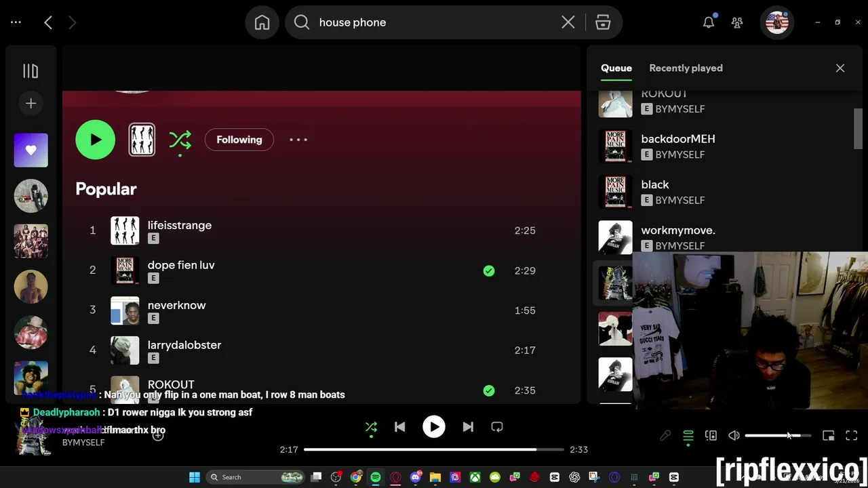The height and width of the screenshot is (488, 868).
Task: Open Connect to a device
Action: tap(711, 436)
